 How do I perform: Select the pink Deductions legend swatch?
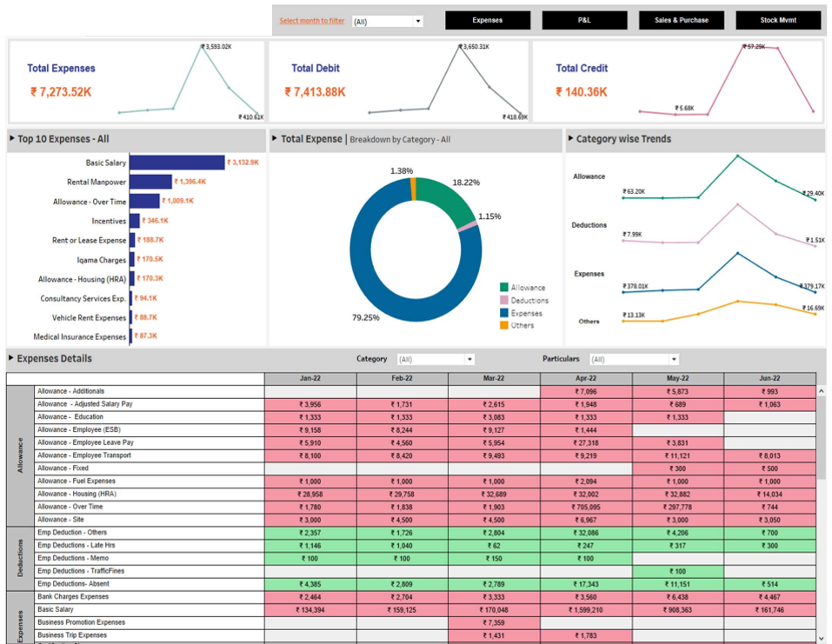point(504,301)
